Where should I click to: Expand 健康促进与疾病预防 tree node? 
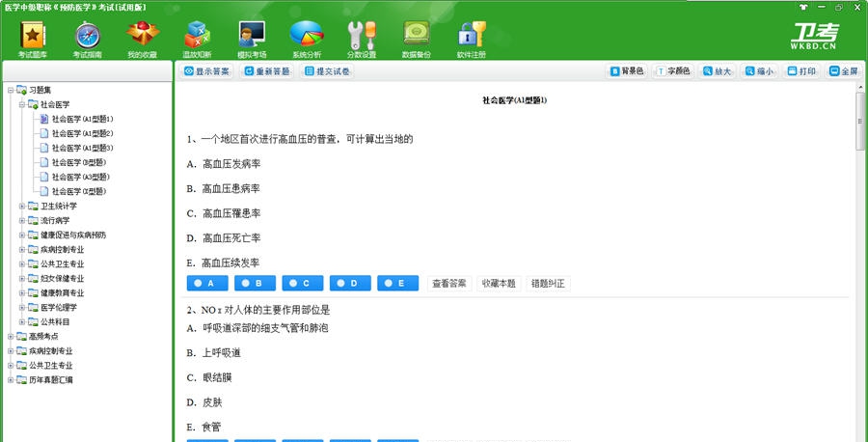point(22,235)
